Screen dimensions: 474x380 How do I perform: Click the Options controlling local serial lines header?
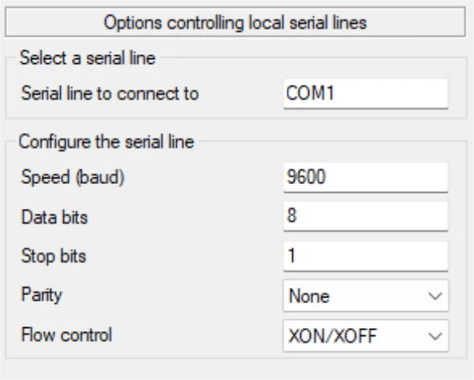coord(235,23)
